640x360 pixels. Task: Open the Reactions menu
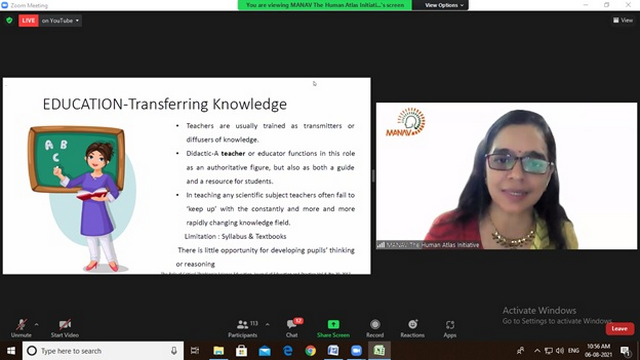[412, 328]
